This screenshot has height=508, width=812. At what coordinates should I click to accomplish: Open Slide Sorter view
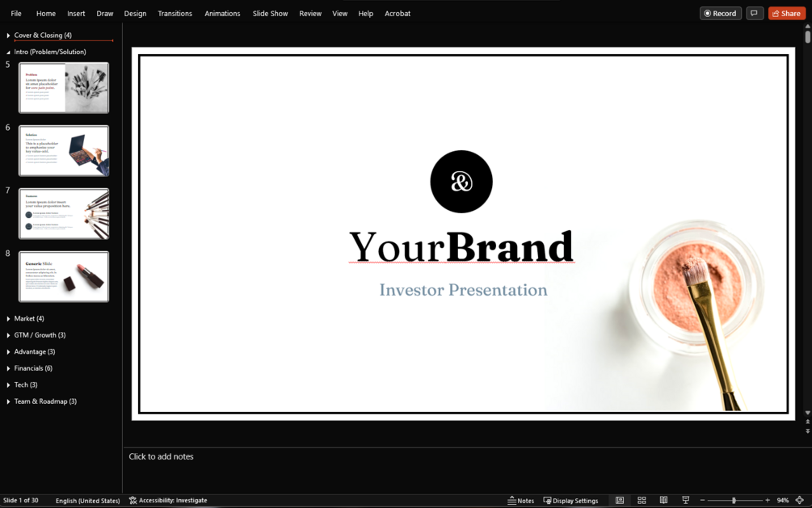pyautogui.click(x=642, y=500)
